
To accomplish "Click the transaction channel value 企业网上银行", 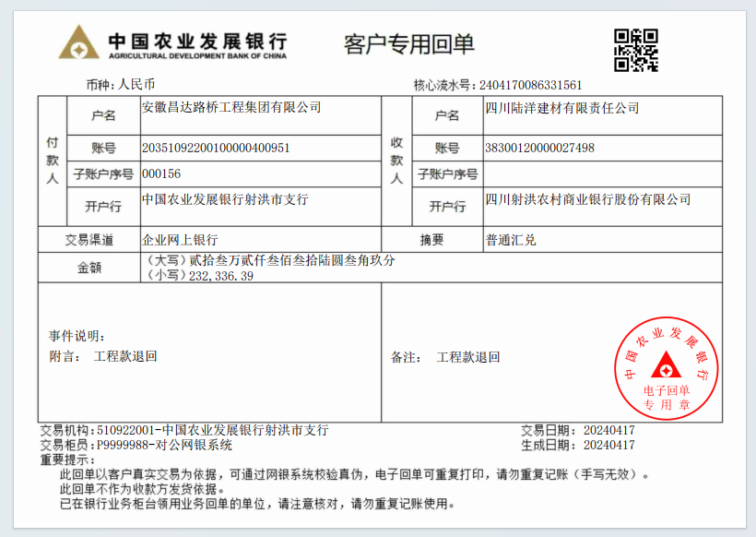I will [180, 240].
